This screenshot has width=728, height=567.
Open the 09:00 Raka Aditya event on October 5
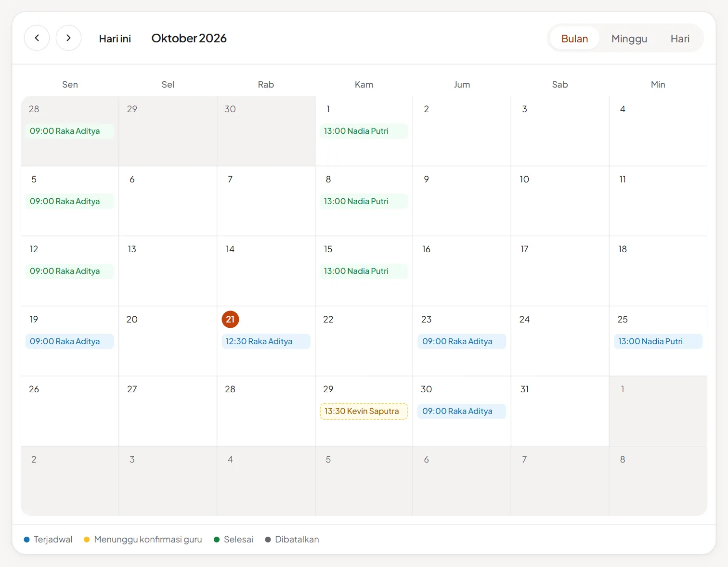coord(70,201)
